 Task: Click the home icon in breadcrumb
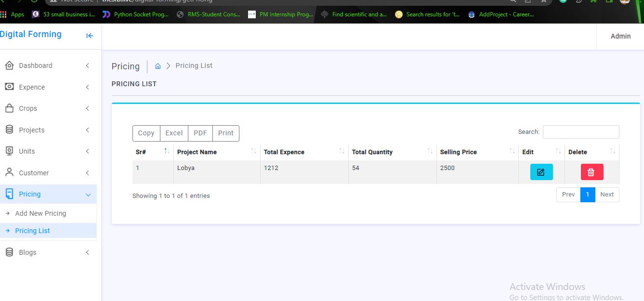(158, 66)
